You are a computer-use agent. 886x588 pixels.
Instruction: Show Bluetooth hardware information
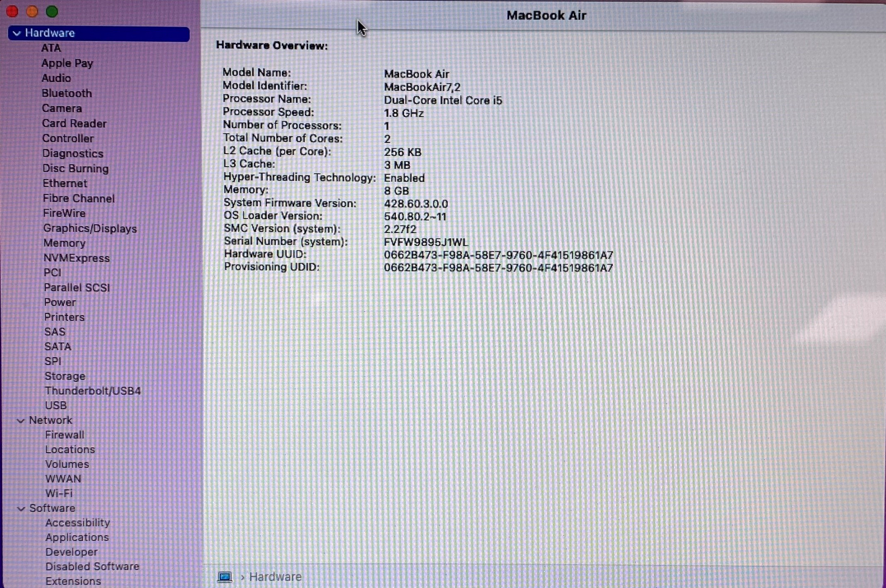(x=66, y=93)
